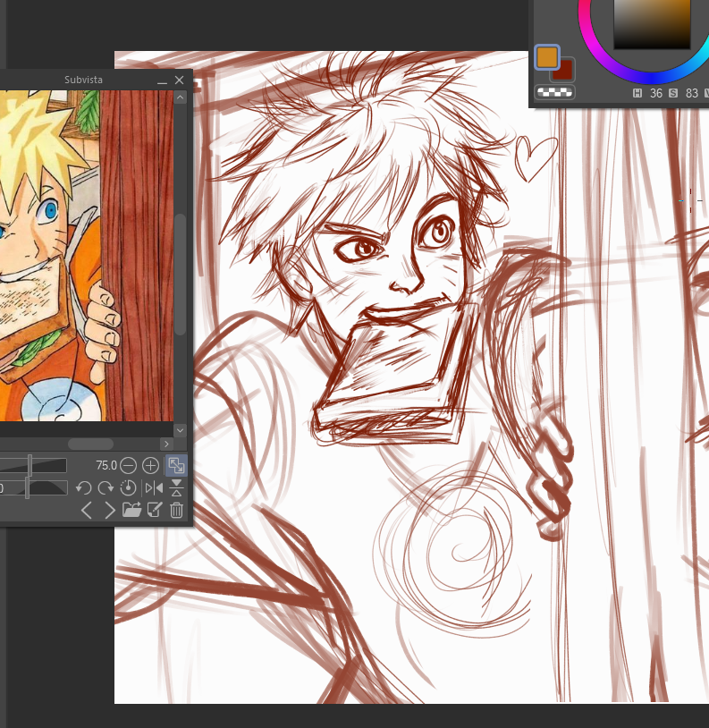The image size is (709, 728).
Task: Select the orange main color swatch
Action: 546,57
